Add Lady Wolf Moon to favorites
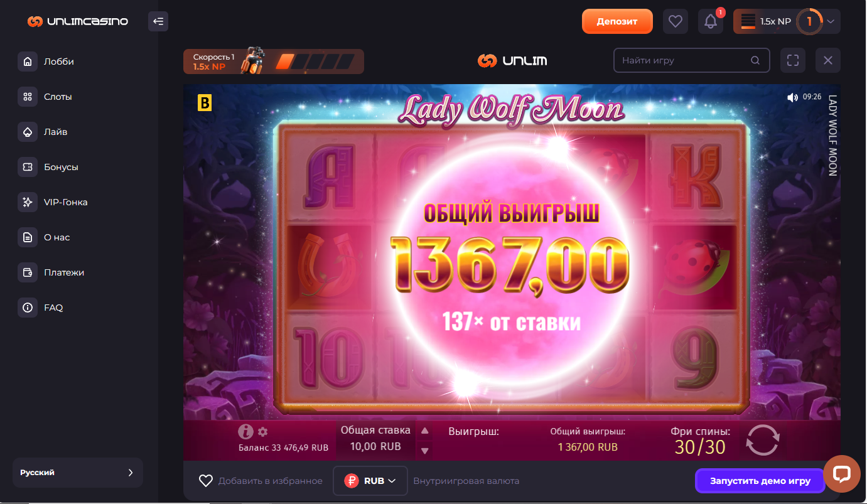 [261, 481]
